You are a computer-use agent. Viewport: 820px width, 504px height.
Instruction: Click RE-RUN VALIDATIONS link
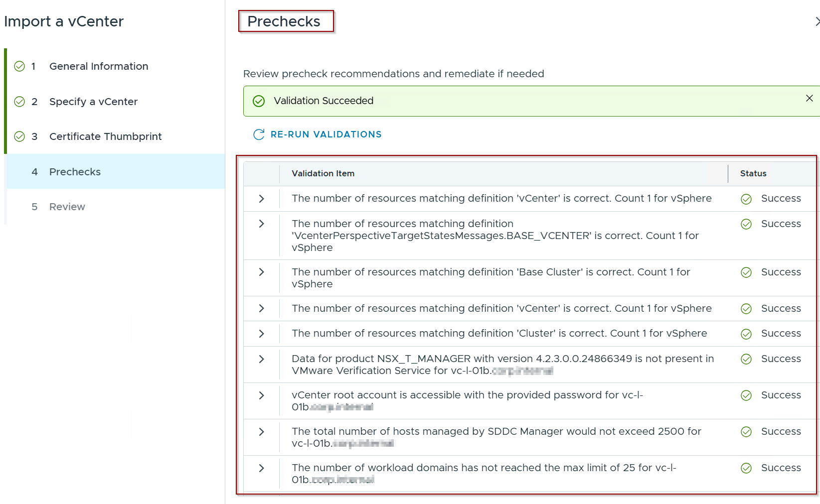[326, 134]
